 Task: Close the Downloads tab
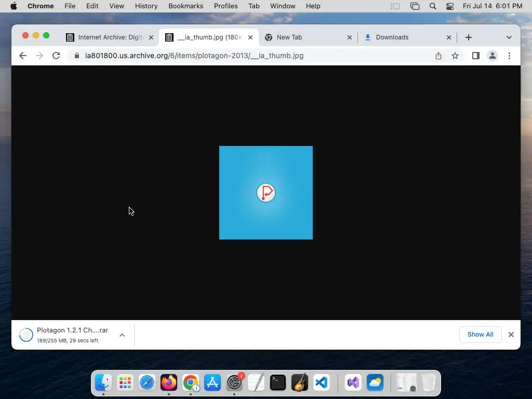pos(449,37)
